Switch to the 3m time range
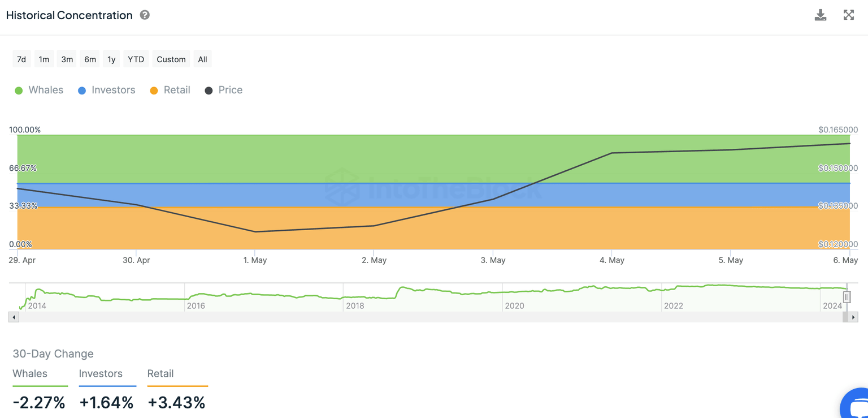Screen dimensions: 868x418 coord(67,59)
